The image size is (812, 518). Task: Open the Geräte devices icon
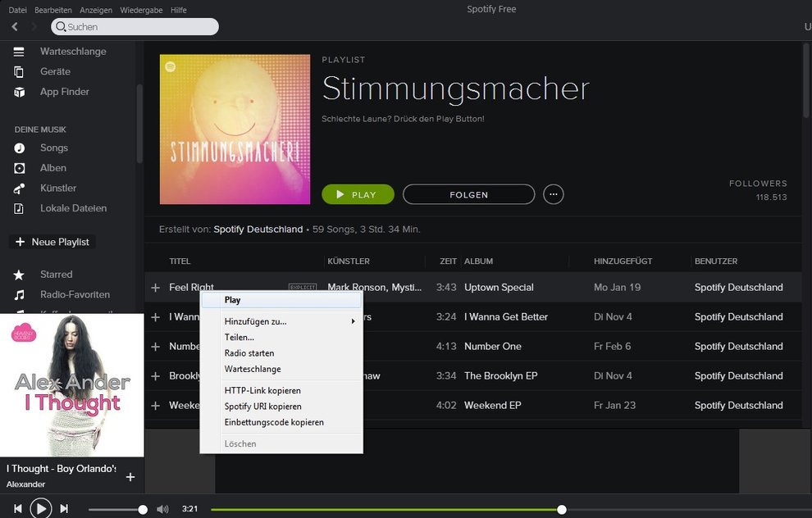19,72
